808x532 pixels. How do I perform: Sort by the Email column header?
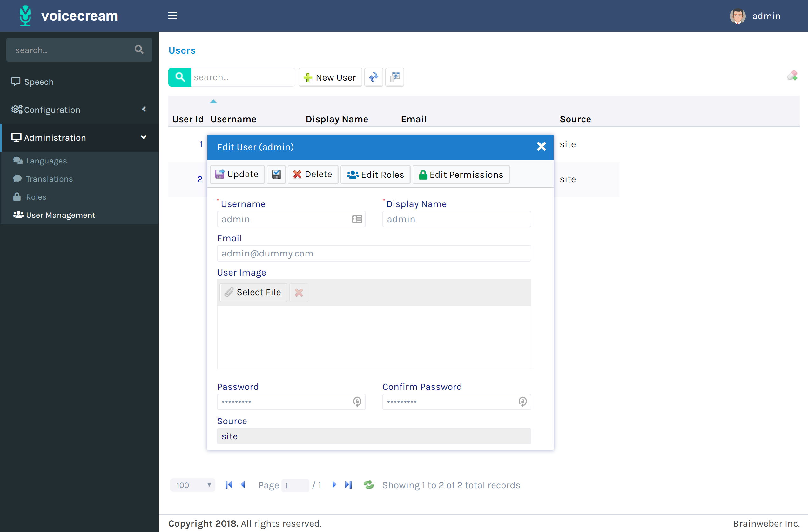coord(414,119)
